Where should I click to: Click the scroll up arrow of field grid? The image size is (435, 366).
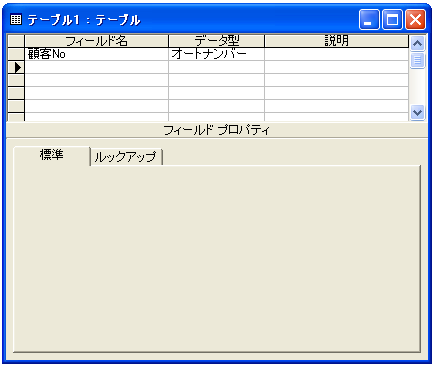pos(417,43)
